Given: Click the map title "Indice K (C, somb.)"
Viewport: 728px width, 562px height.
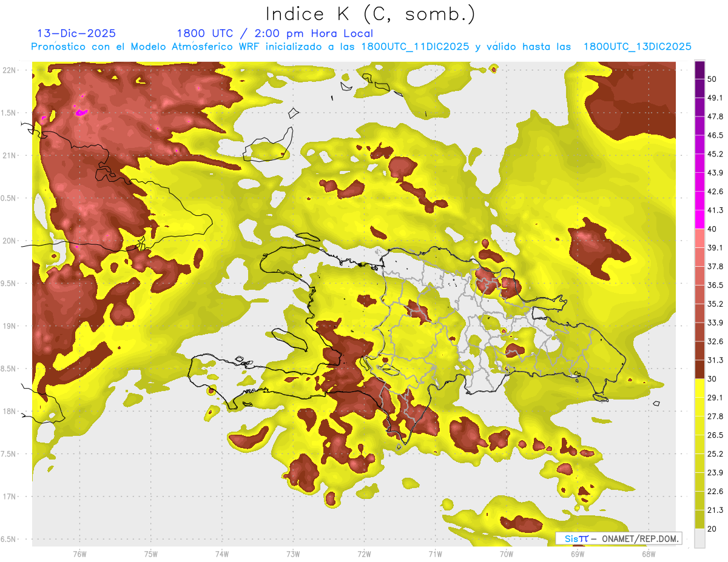Looking at the screenshot, I should (370, 14).
